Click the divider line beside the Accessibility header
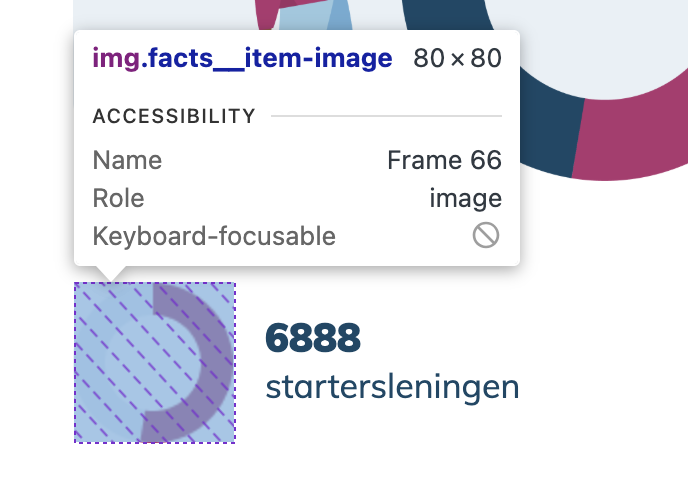Screen dimensions: 688x482 pyautogui.click(x=386, y=116)
